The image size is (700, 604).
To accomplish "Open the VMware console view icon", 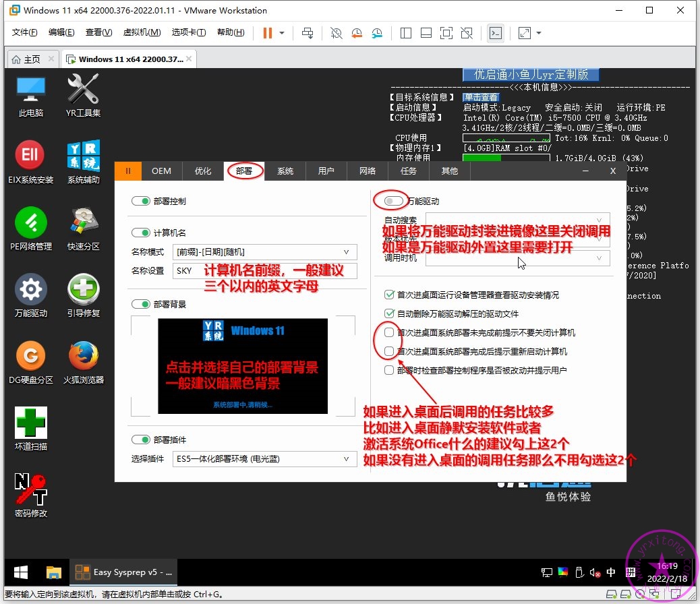I will 496,32.
